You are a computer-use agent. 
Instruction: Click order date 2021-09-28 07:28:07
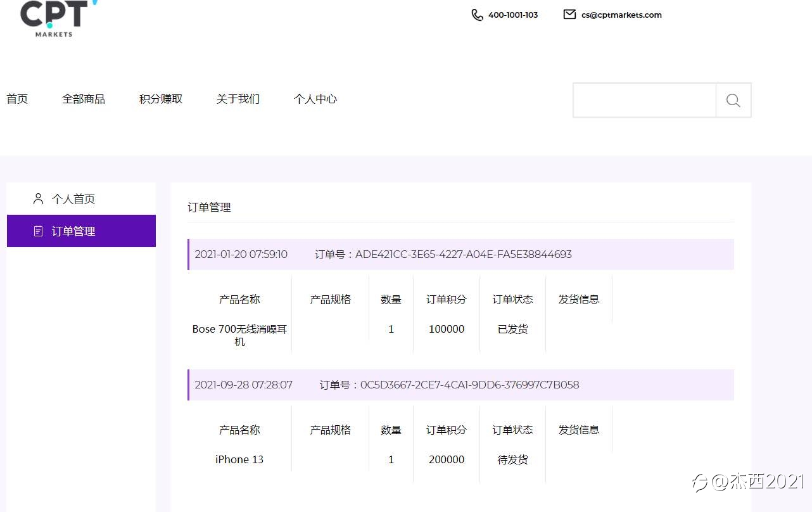point(243,385)
